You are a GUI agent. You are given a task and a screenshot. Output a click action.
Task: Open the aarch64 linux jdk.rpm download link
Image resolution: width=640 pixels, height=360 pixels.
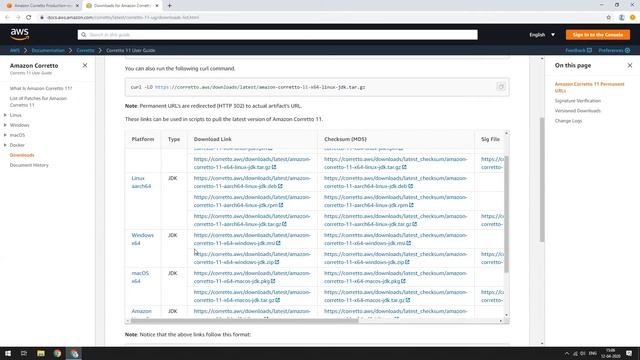(x=252, y=201)
